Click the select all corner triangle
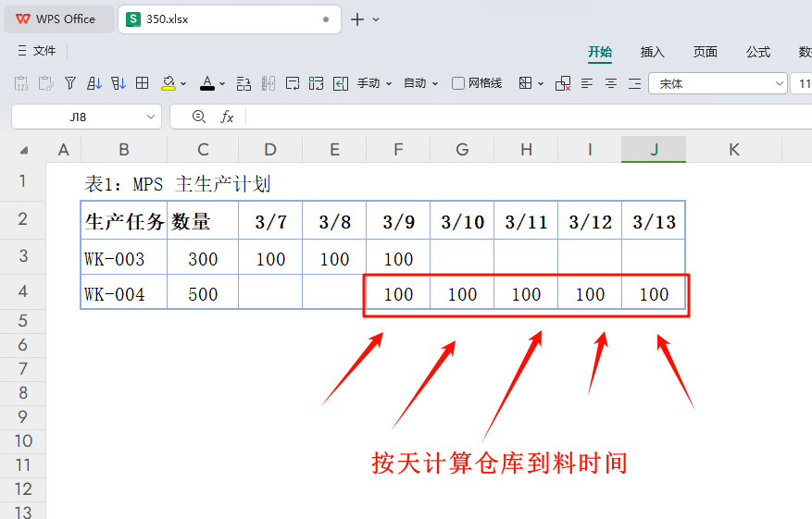Viewport: 812px width, 519px height. [x=24, y=150]
